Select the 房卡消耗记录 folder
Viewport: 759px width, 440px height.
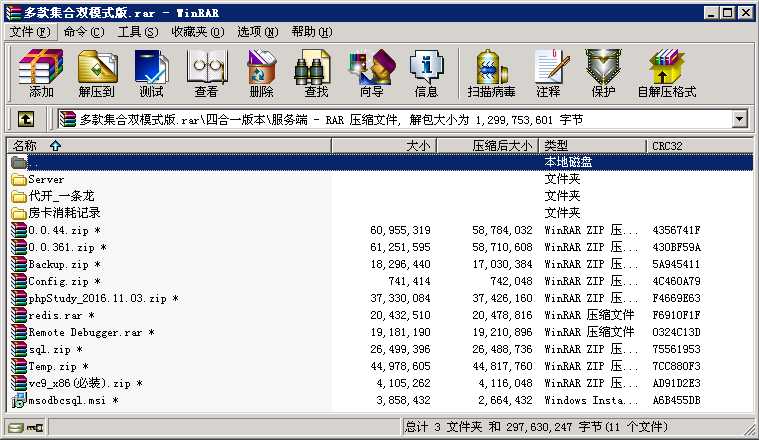pos(55,213)
